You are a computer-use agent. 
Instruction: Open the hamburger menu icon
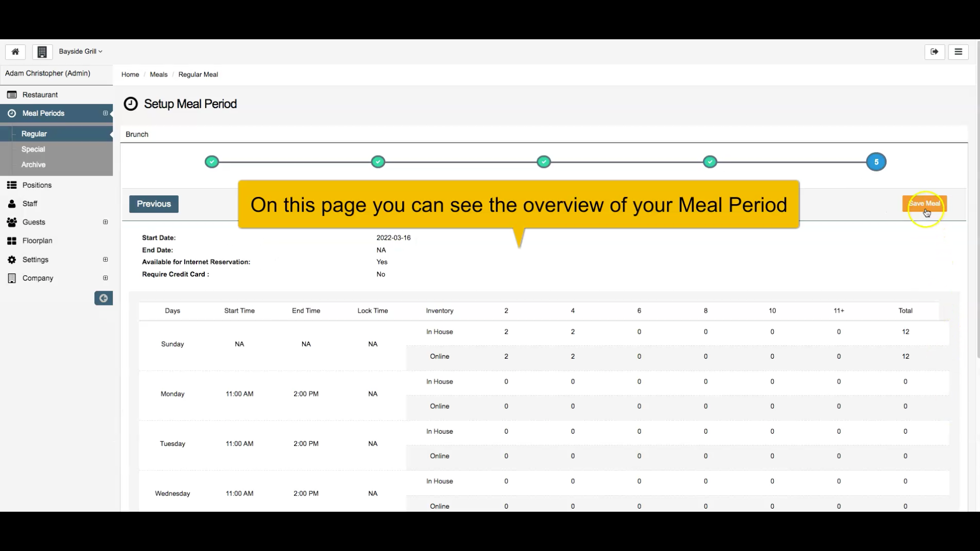click(959, 52)
